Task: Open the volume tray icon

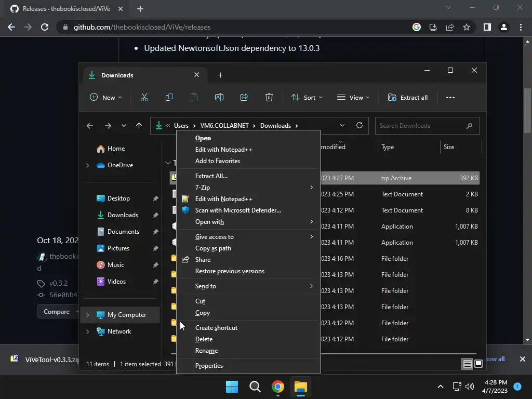Action: (x=470, y=387)
